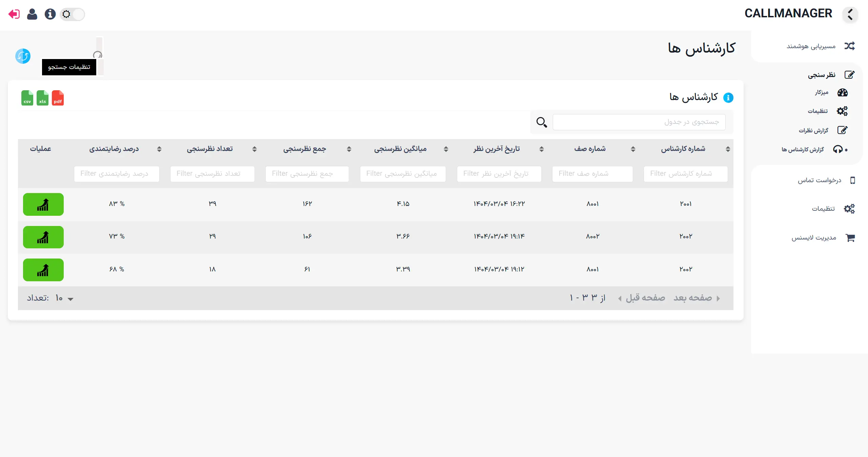
Task: Toggle the light/dark theme switch
Action: pos(72,14)
